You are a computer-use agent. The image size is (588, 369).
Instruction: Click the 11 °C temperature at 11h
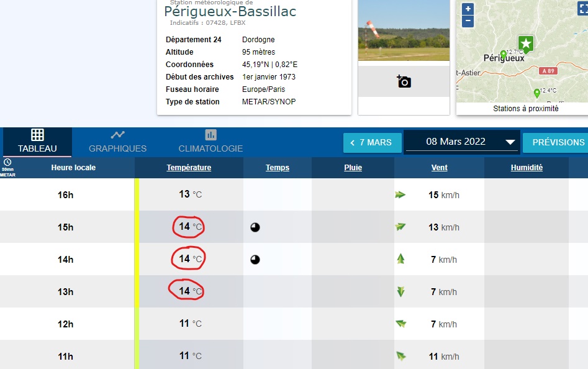tap(190, 355)
